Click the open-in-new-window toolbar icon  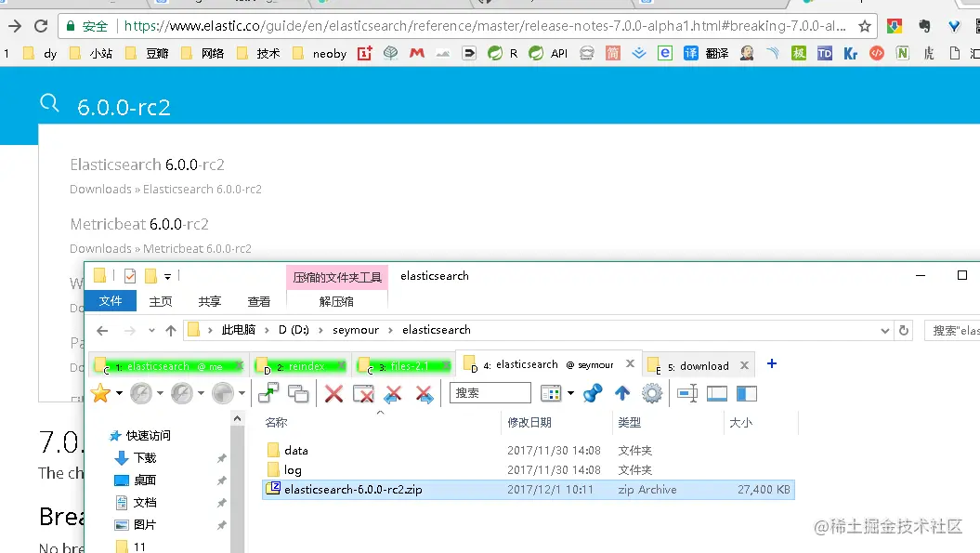(268, 393)
